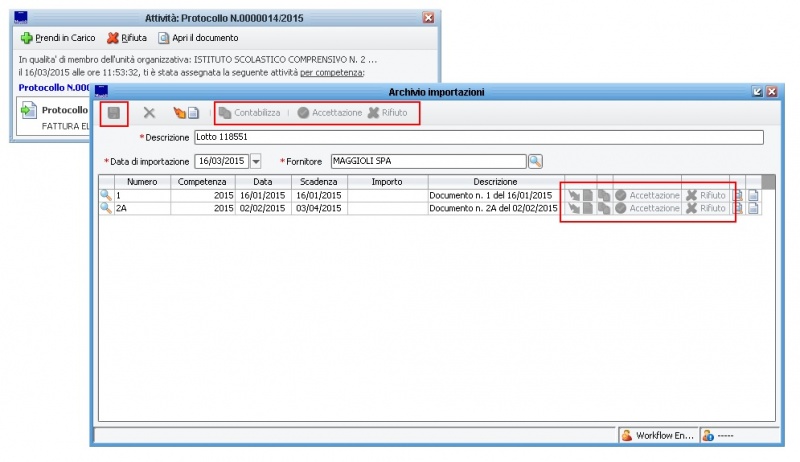Sort by the Data column header

(263, 182)
